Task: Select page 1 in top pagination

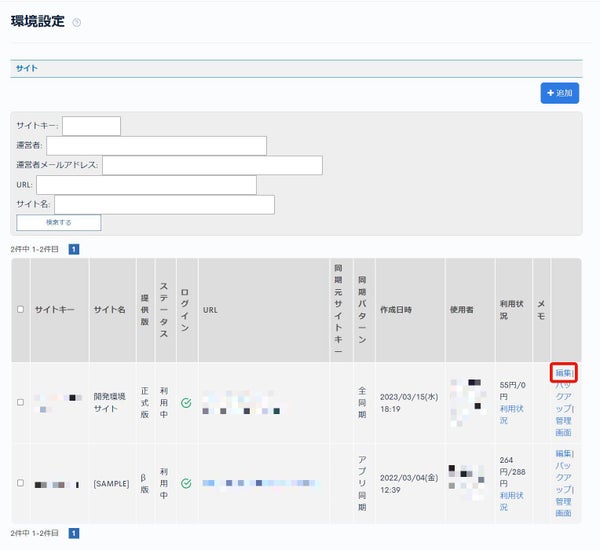Action: [74, 250]
